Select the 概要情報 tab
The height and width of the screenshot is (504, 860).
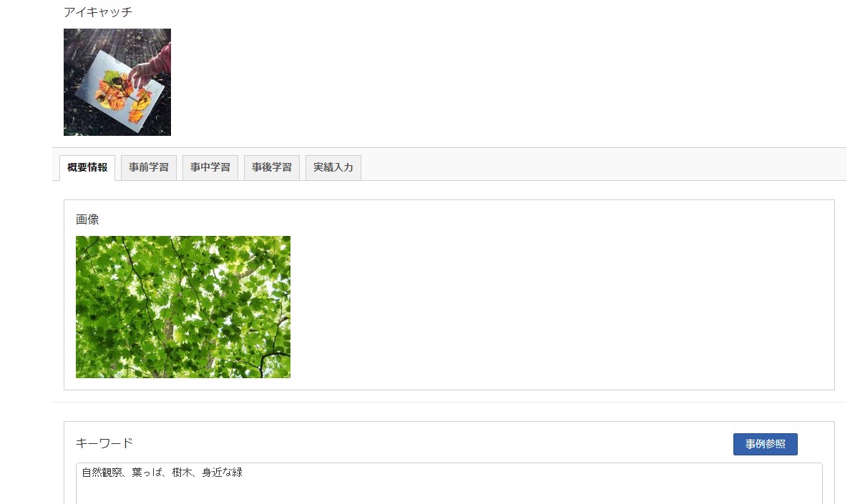click(x=87, y=168)
